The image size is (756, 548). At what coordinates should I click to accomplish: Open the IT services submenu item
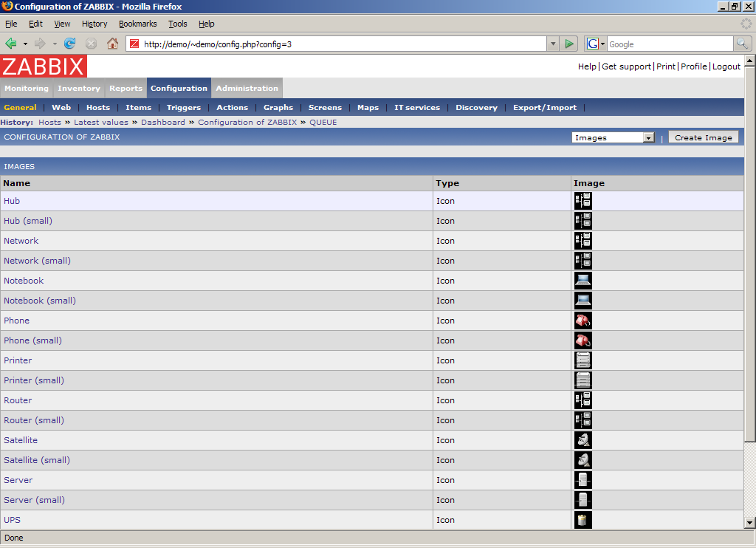click(417, 108)
